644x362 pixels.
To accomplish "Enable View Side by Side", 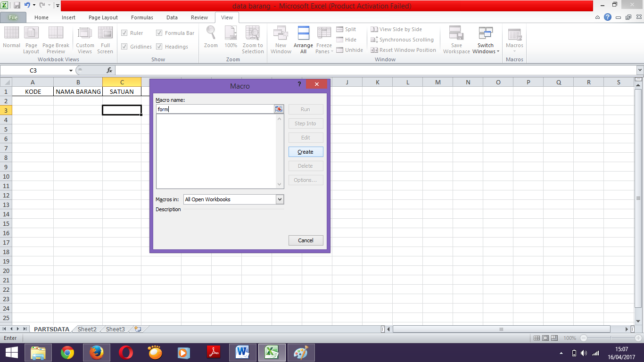I will (x=396, y=29).
